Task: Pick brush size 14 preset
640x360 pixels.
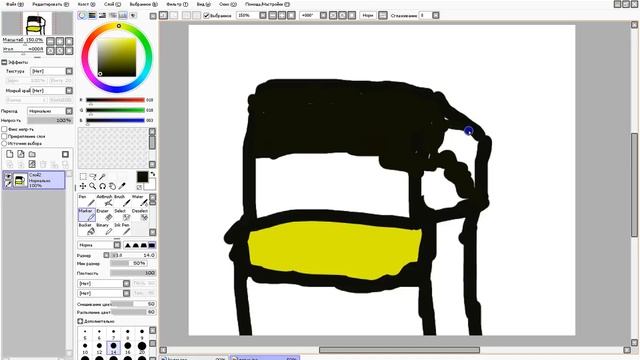Action: (113, 348)
